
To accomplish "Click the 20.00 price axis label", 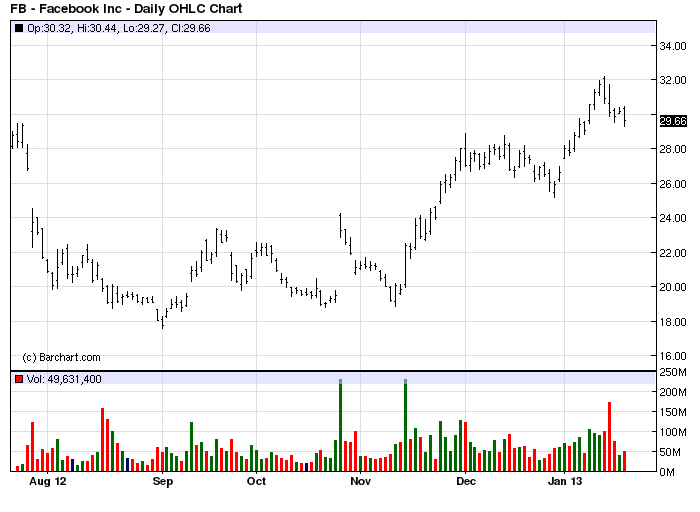I will pos(673,287).
